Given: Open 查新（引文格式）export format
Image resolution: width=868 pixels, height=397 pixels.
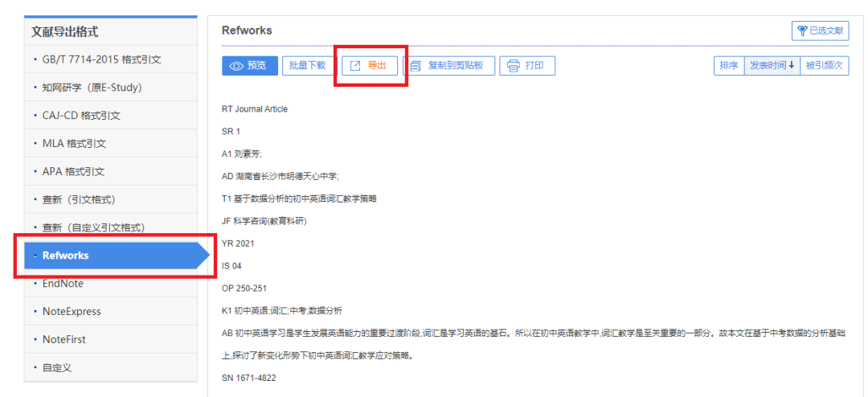Looking at the screenshot, I should 111,199.
